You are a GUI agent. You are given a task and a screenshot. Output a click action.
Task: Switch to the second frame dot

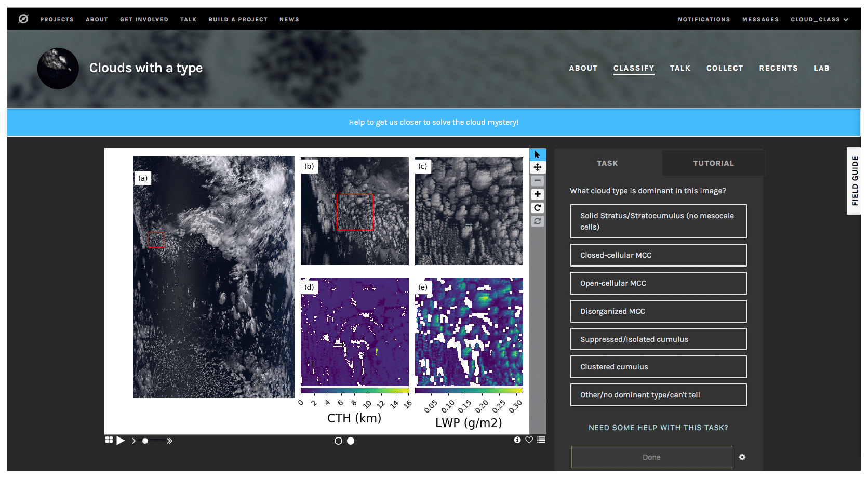pyautogui.click(x=351, y=441)
